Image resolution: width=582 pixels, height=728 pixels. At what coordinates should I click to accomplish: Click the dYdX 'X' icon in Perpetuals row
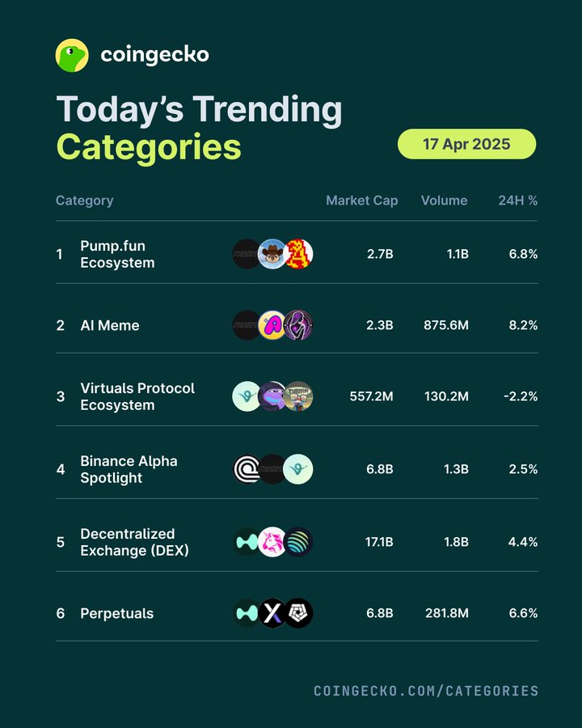[272, 613]
